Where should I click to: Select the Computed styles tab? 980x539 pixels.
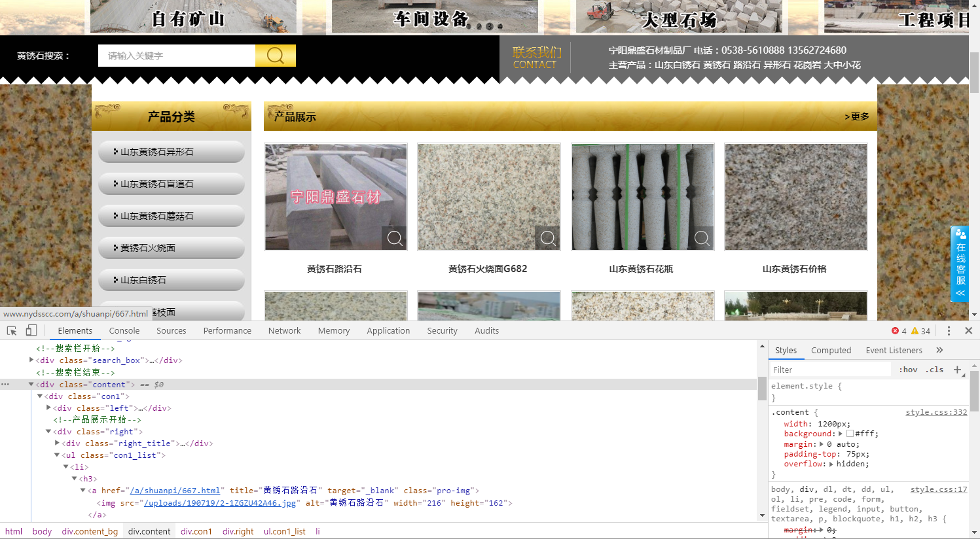pos(831,350)
